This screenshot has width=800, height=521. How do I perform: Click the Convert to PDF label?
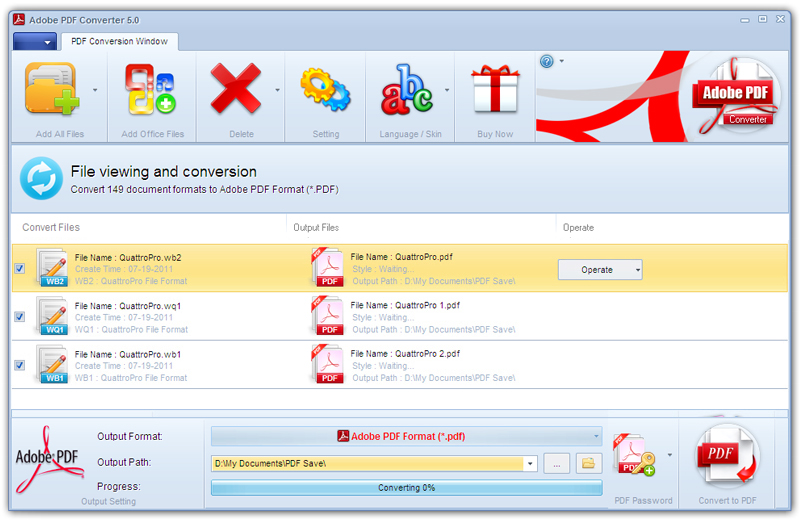[x=728, y=501]
